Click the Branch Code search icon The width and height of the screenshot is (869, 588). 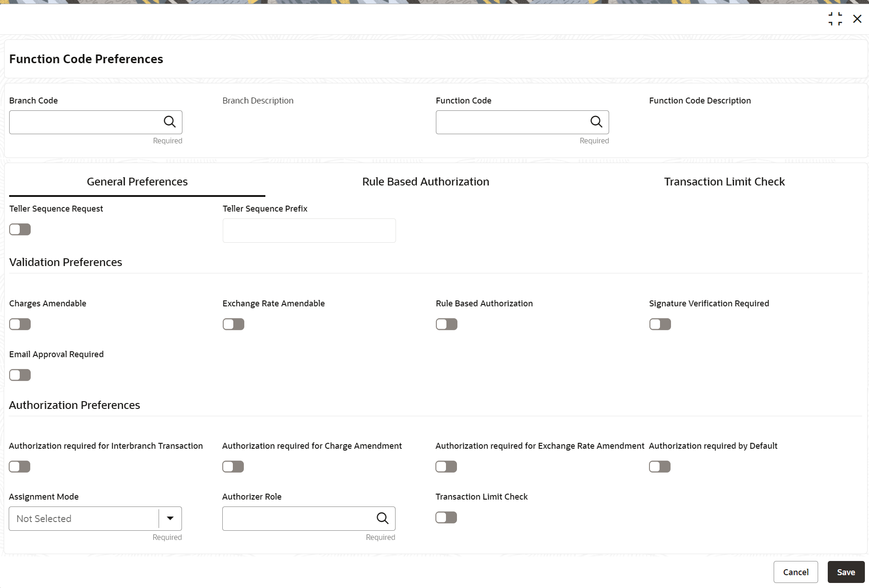click(x=170, y=122)
